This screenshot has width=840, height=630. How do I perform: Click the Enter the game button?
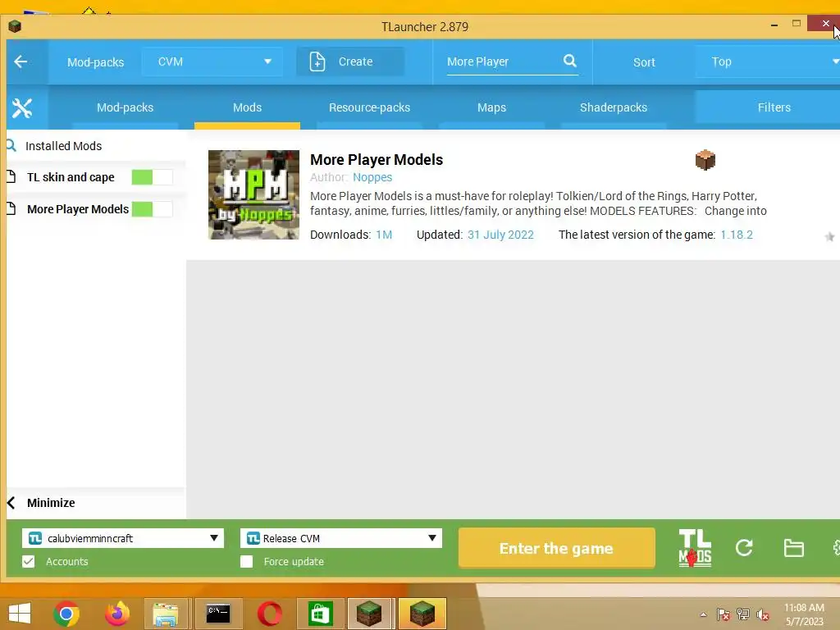pos(557,548)
